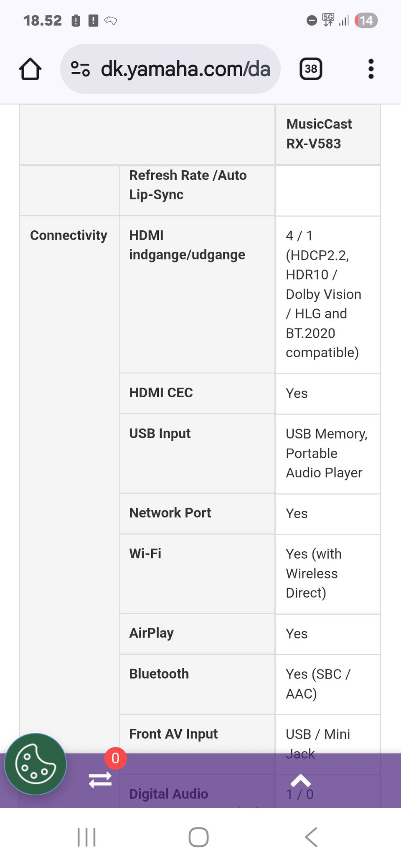Tap the MusicCast RX-V583 column header
This screenshot has width=401, height=868.
click(319, 134)
